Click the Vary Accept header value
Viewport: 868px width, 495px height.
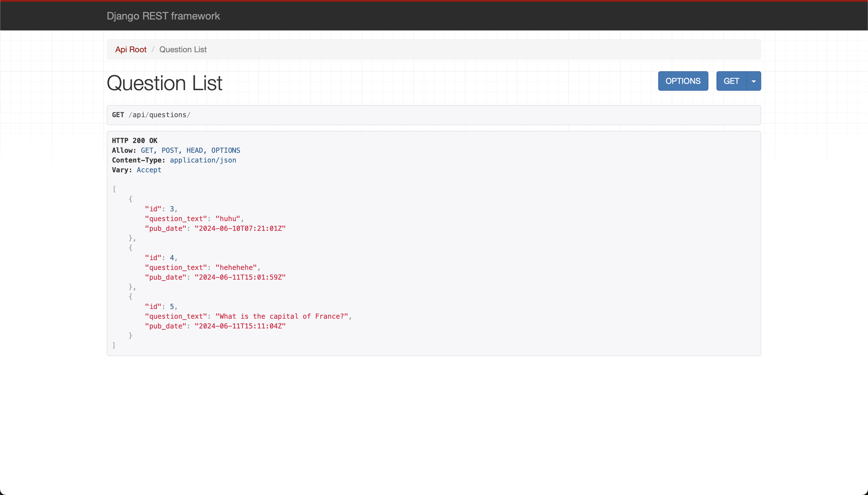coord(149,170)
